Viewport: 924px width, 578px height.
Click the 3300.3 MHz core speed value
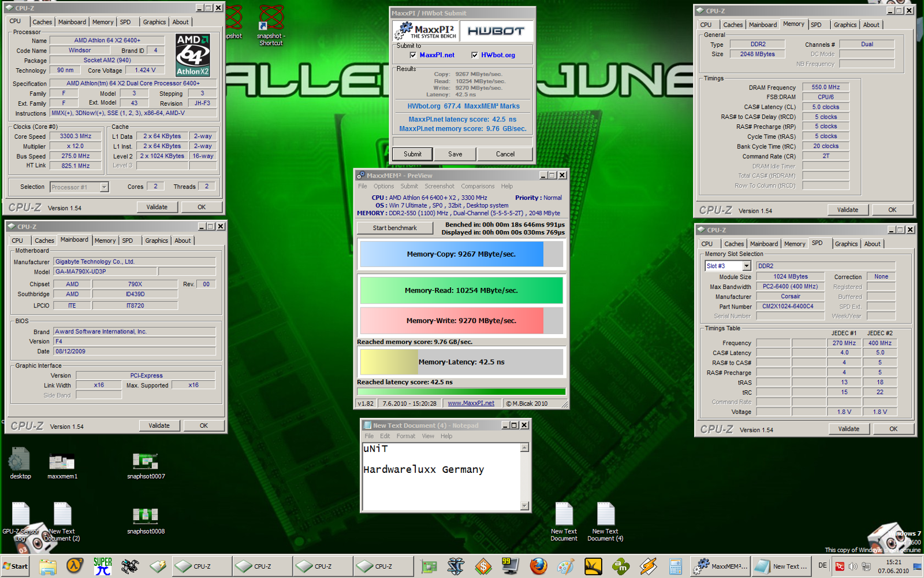(x=76, y=136)
